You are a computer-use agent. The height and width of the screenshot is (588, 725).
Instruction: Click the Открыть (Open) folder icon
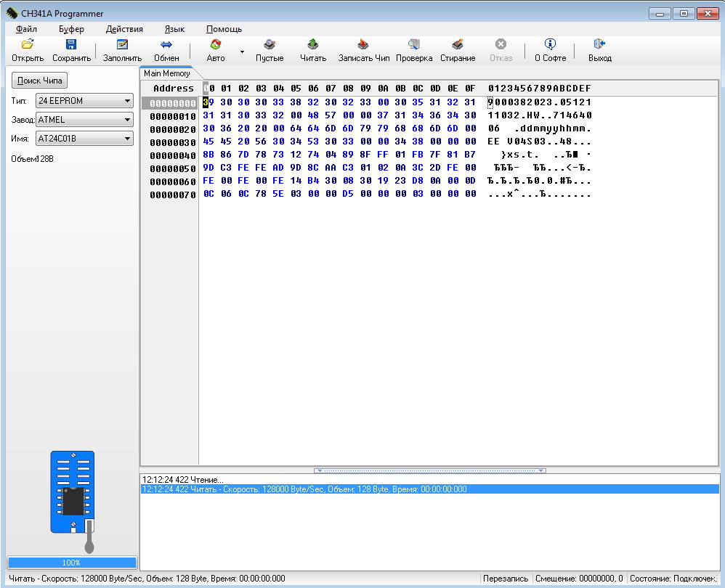[x=28, y=45]
